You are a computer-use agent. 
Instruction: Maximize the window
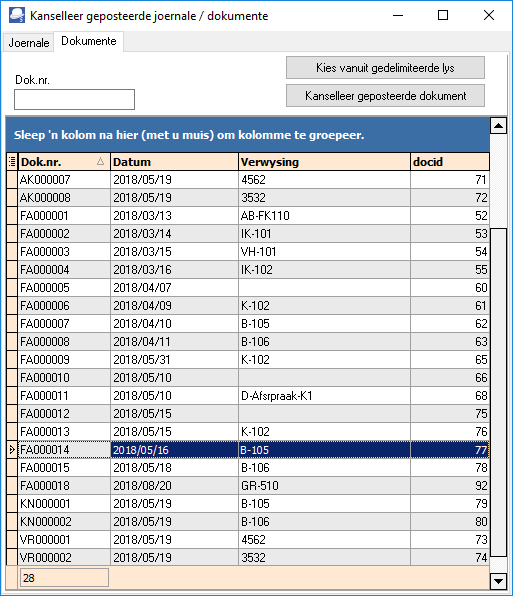443,16
